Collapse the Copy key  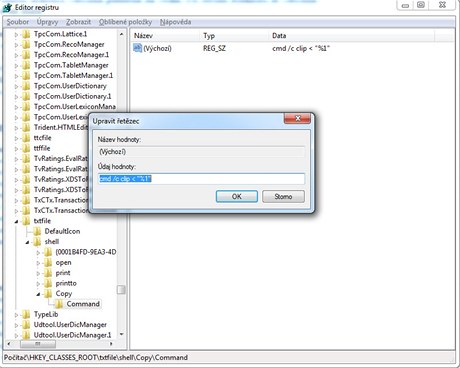click(38, 294)
